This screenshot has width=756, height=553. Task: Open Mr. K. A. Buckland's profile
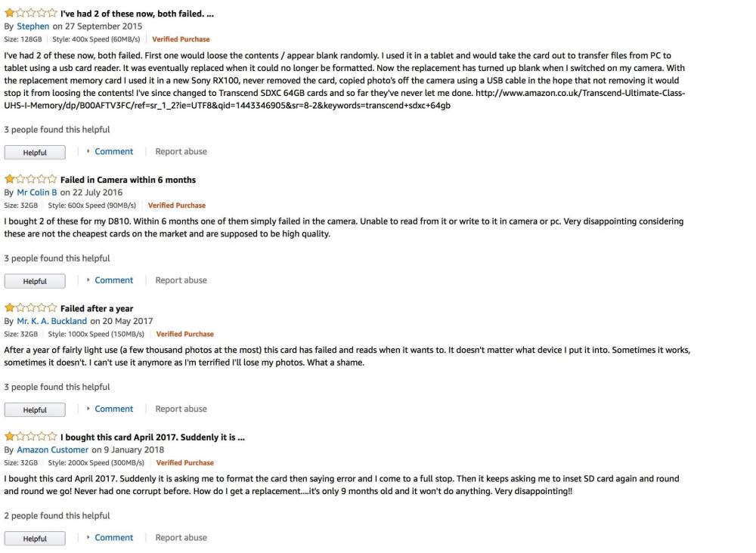(51, 321)
